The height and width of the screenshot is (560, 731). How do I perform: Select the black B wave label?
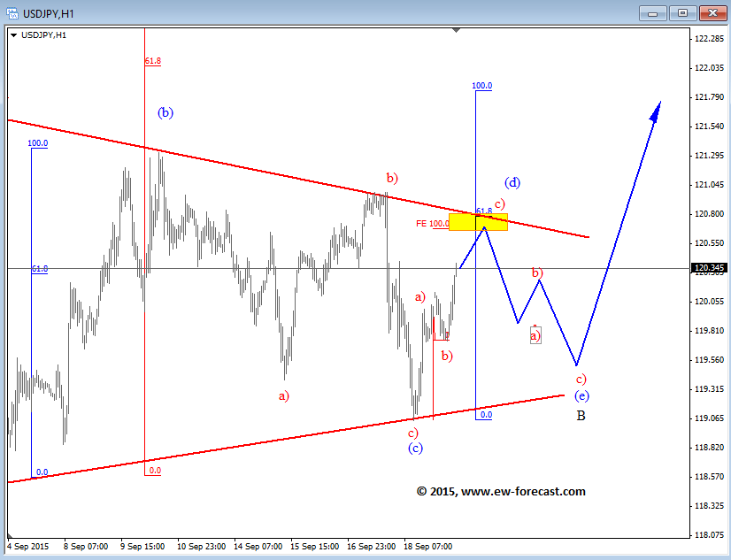coord(581,415)
